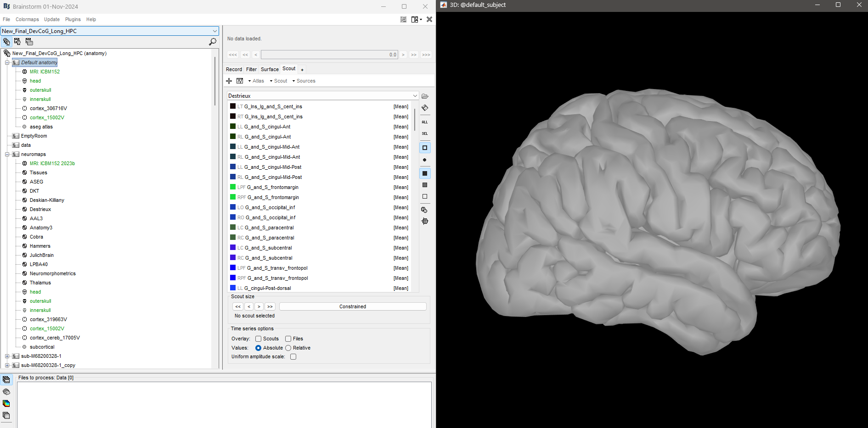This screenshot has height=428, width=868.
Task: Select cortex_306716V in the anatomy tree
Action: coord(48,108)
